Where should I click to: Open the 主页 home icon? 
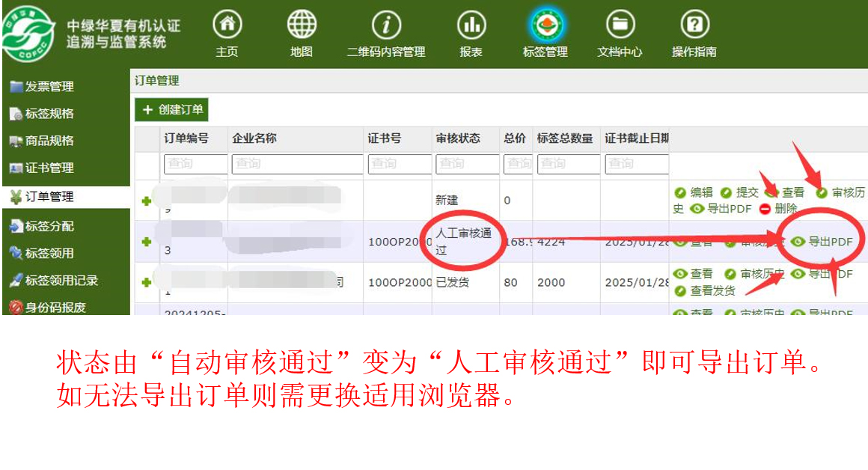pos(227,25)
